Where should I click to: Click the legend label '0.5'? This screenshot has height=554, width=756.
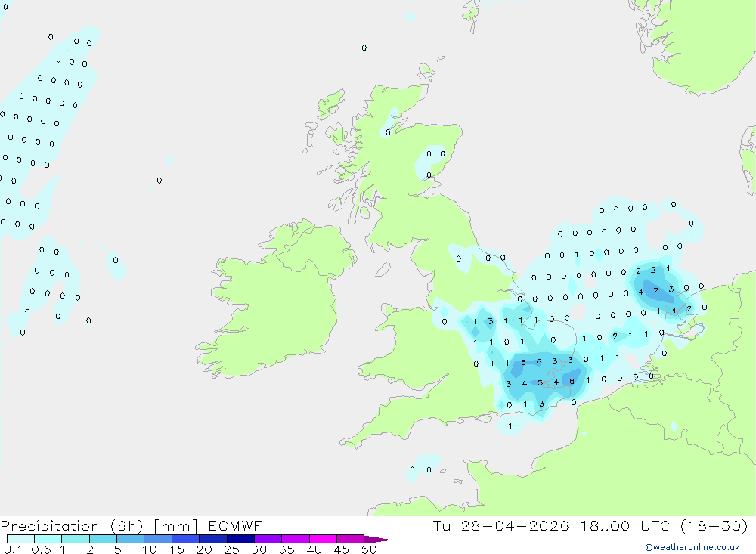point(41,549)
